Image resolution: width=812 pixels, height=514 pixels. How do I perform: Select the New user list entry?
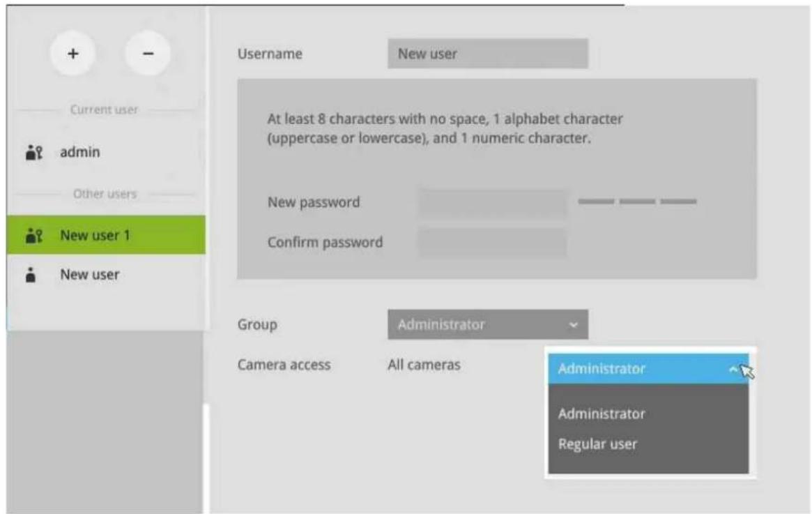tap(106, 275)
